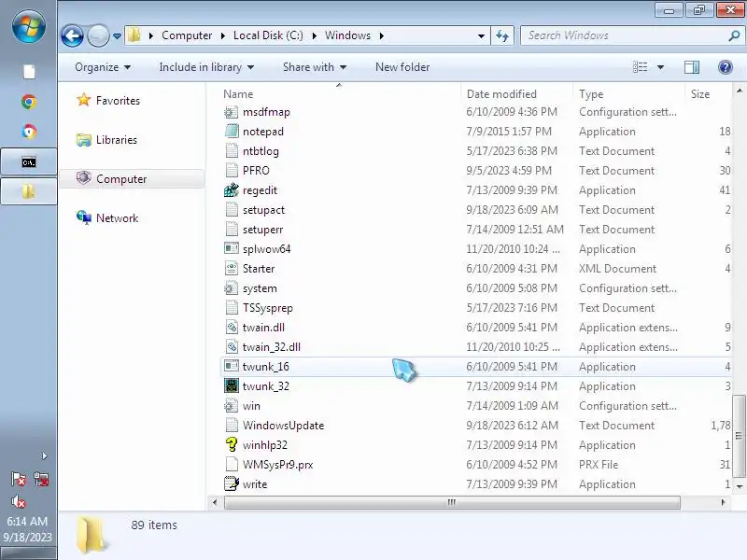Click the Back navigation arrow

(x=73, y=35)
